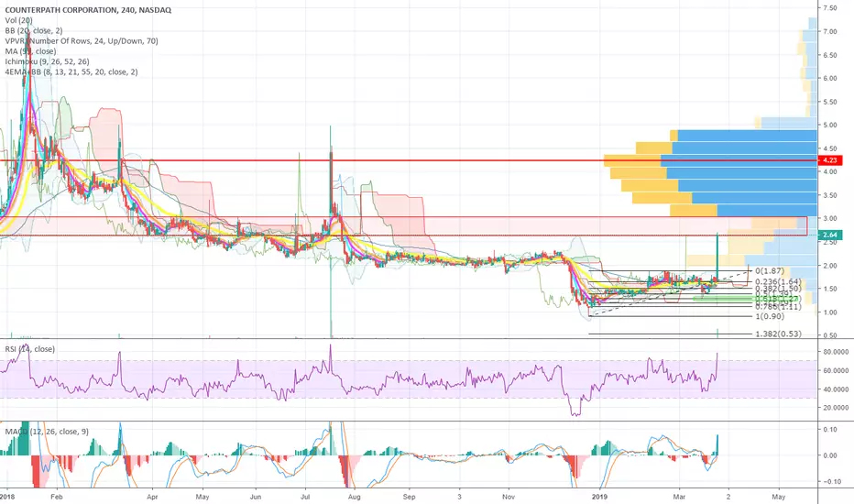854x504 pixels.
Task: Click the 3.50 price axis value
Action: 830,195
